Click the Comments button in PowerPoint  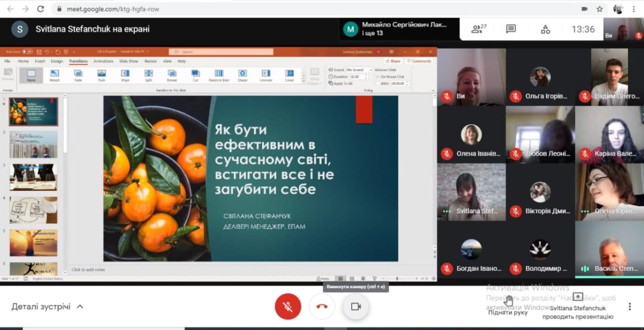(419, 61)
